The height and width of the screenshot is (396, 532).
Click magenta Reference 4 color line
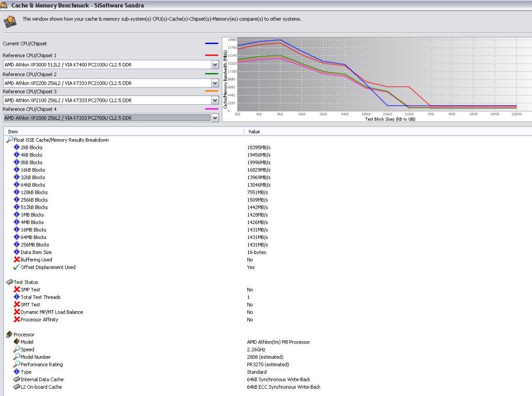[212, 109]
